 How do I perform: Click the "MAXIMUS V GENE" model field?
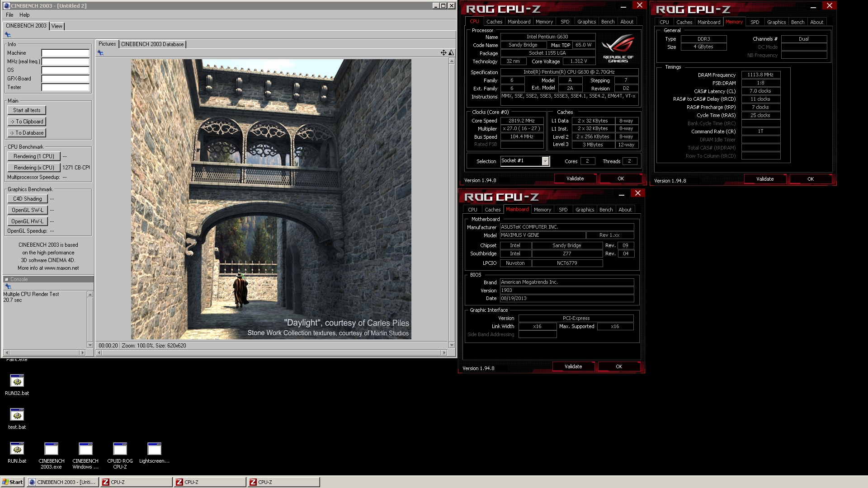tap(542, 235)
